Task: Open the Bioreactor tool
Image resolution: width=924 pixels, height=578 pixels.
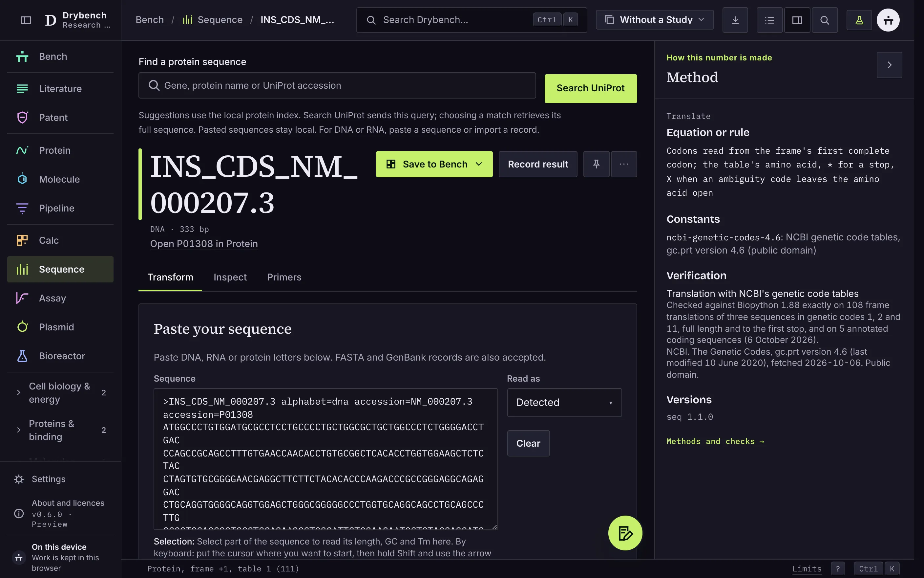Action: tap(60, 356)
